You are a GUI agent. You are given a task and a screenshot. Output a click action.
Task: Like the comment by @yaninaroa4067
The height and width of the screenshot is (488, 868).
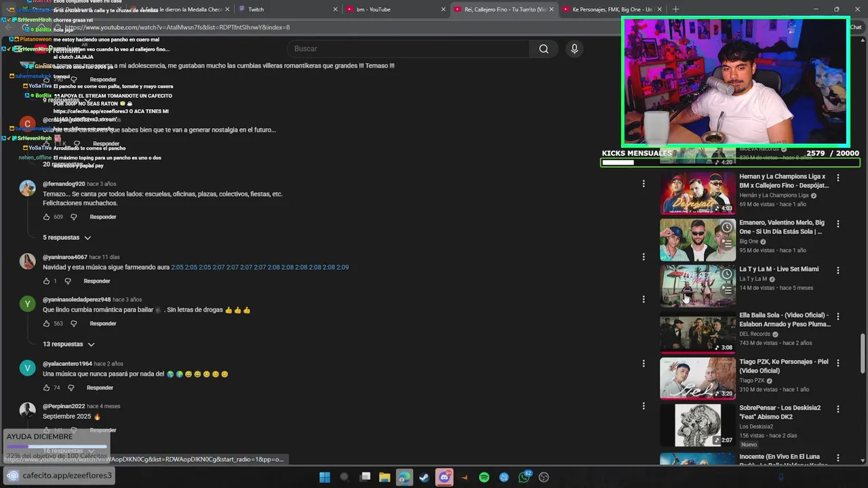pos(46,281)
